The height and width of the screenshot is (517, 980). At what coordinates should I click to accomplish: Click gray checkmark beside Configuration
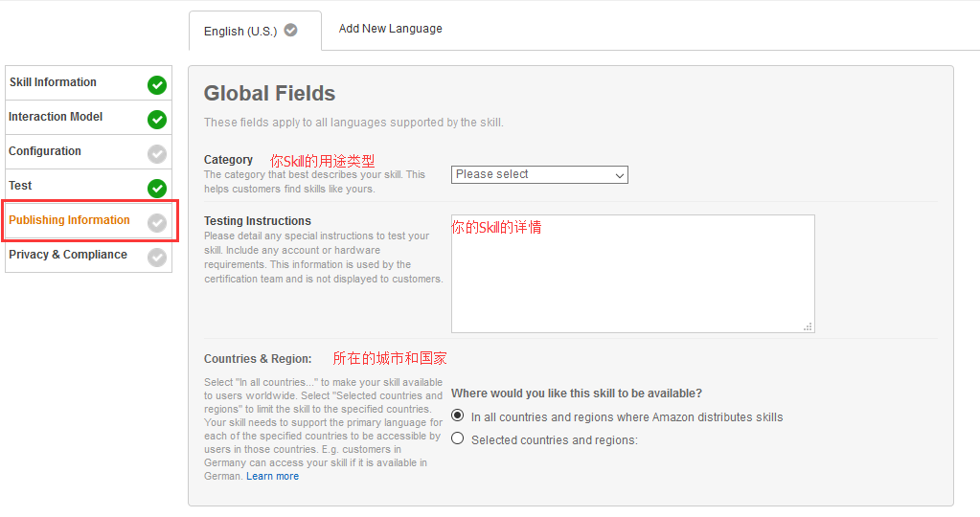pyautogui.click(x=157, y=154)
